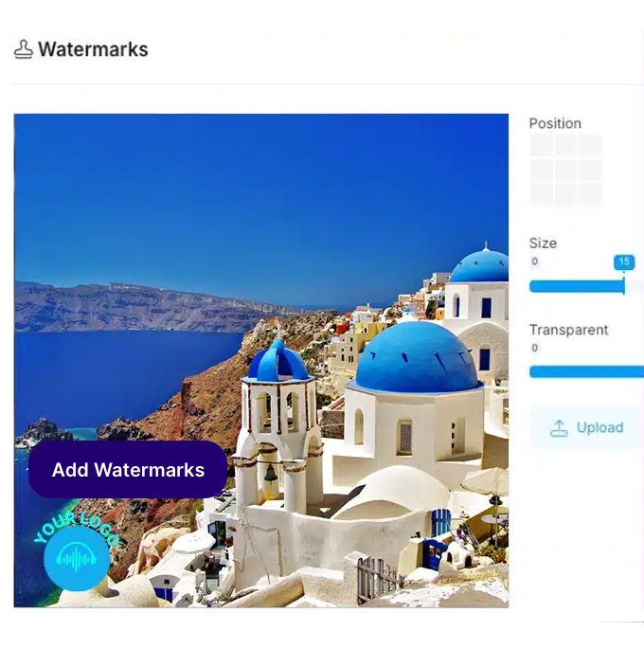The height and width of the screenshot is (667, 644).
Task: Click the middle of the Size slider track
Action: [x=586, y=286]
